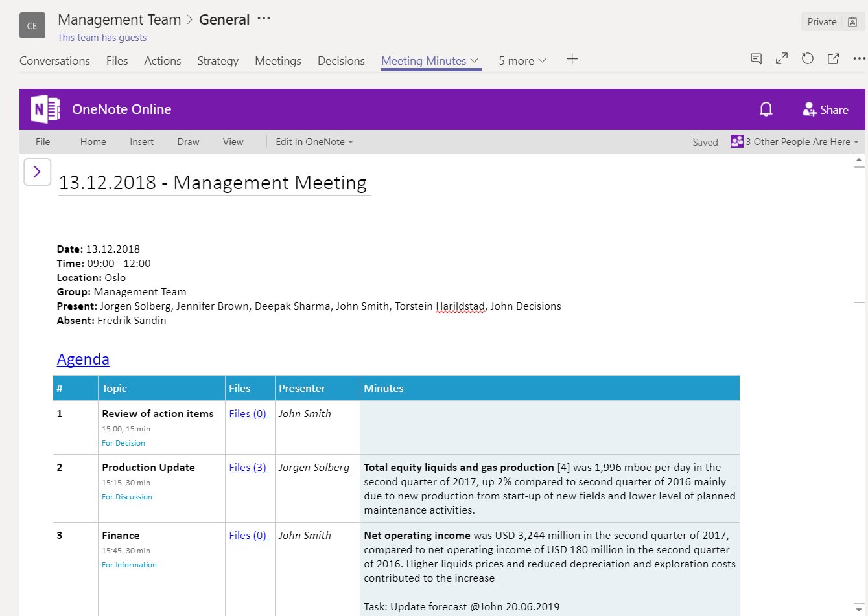Click the For Decision label
868x616 pixels.
[x=123, y=444]
